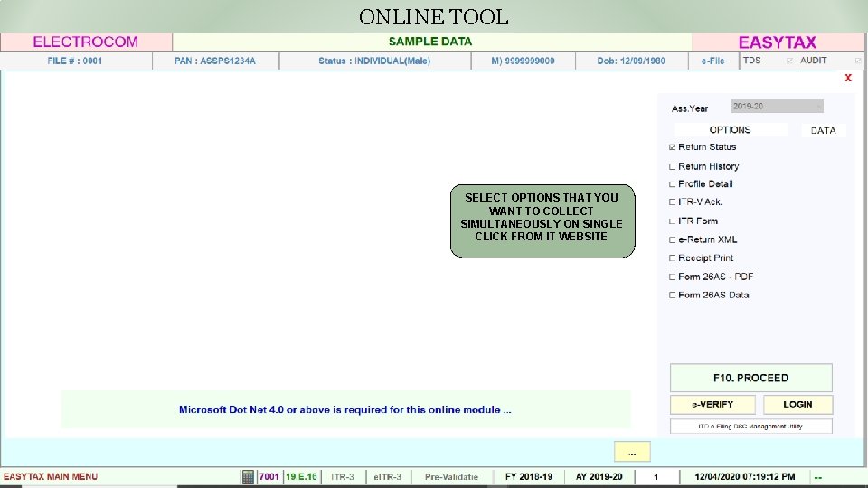Tick Form 26AS - PDF checkbox
The height and width of the screenshot is (488, 868).
[672, 277]
